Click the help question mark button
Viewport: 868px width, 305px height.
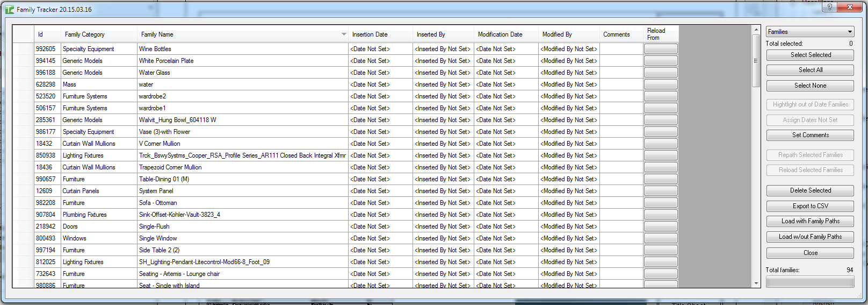[x=829, y=7]
